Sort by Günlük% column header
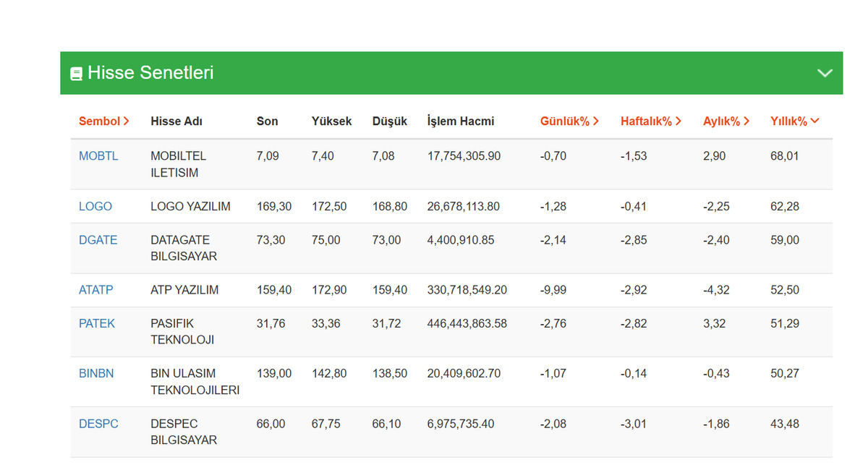Viewport: 868px width, 465px height. click(x=569, y=121)
